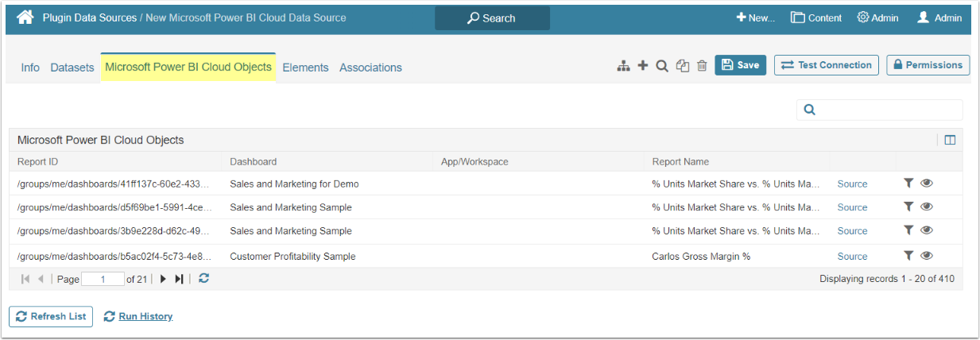Click the magnifier icon in the toolbar

[x=661, y=67]
